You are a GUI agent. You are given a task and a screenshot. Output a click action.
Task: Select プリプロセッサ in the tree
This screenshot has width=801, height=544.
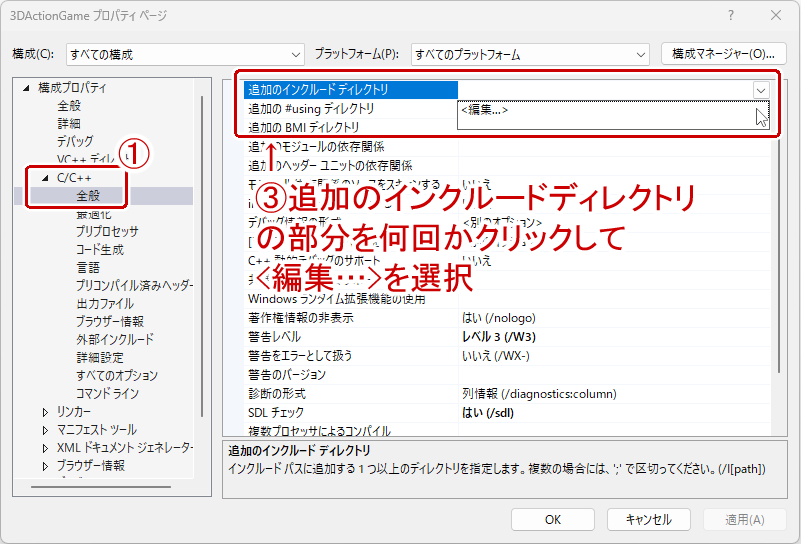click(107, 231)
